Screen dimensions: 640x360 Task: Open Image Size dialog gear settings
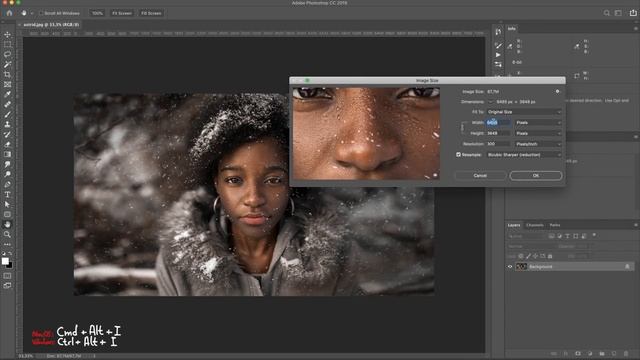pos(558,91)
